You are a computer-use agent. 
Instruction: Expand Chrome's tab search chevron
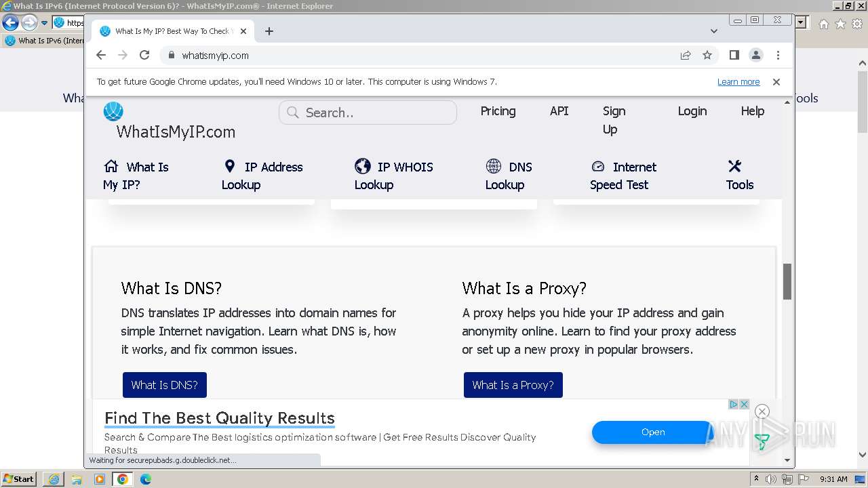point(713,31)
